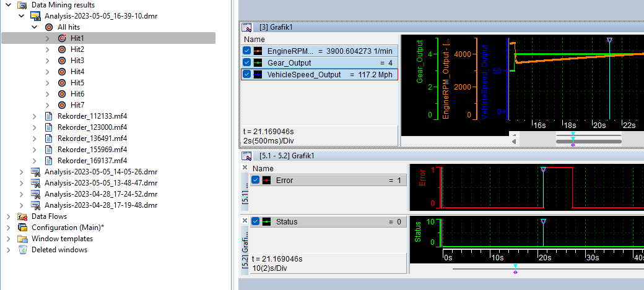Click the Analysis-2023-04-28_17-24-52.dmr file icon
Screen dimensions: 644x290
35,194
